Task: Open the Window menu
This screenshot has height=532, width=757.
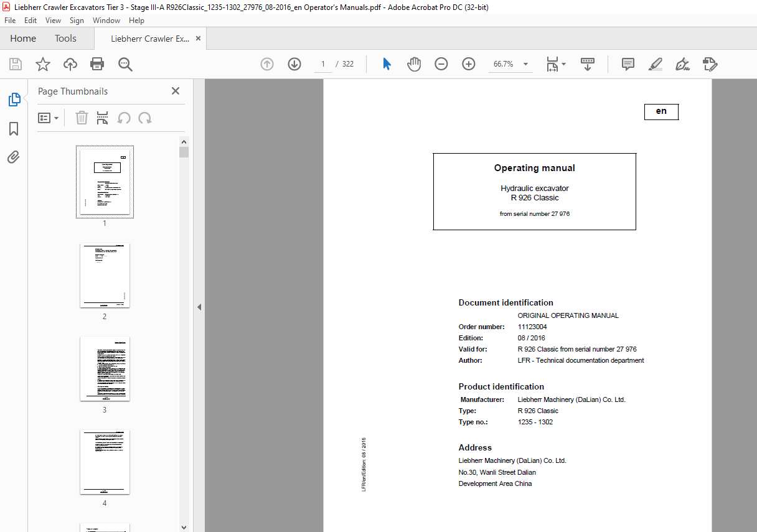Action: [106, 21]
